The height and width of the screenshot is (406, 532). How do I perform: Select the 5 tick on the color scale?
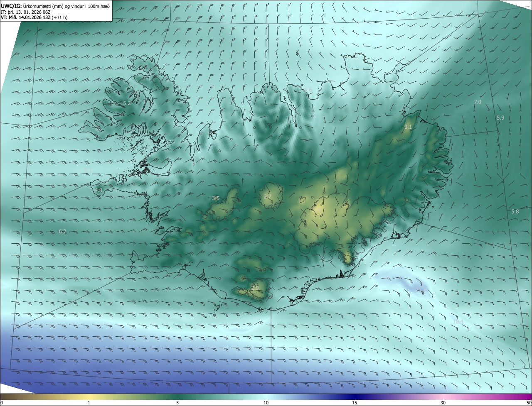click(x=177, y=403)
